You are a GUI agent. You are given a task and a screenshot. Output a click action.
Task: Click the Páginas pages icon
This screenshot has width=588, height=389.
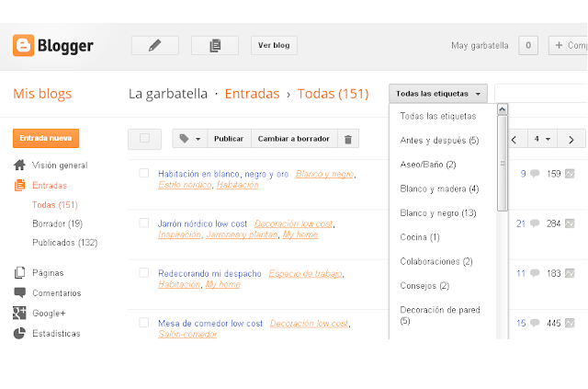pyautogui.click(x=19, y=272)
